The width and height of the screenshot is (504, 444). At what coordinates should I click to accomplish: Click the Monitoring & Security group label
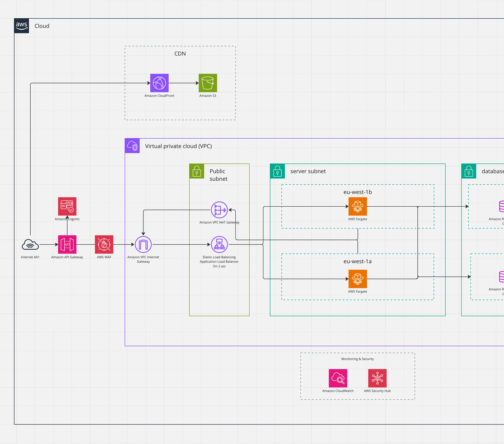[357, 359]
